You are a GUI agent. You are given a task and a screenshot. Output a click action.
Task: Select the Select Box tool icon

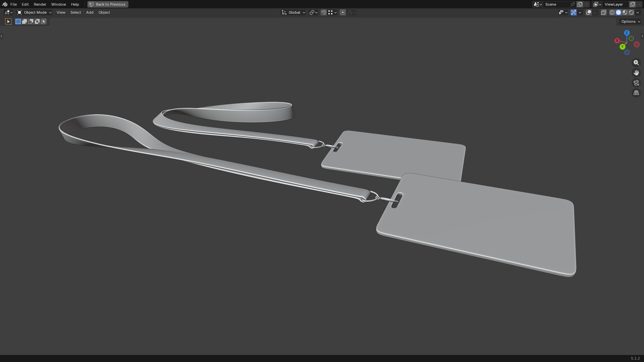[8, 21]
